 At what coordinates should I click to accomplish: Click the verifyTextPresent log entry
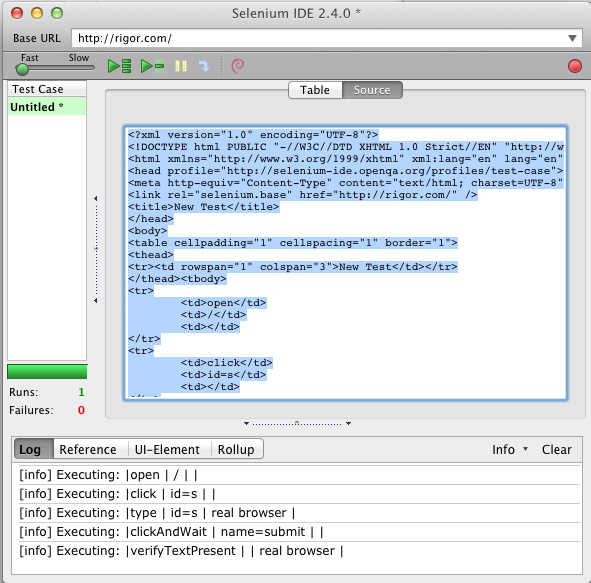pyautogui.click(x=299, y=551)
